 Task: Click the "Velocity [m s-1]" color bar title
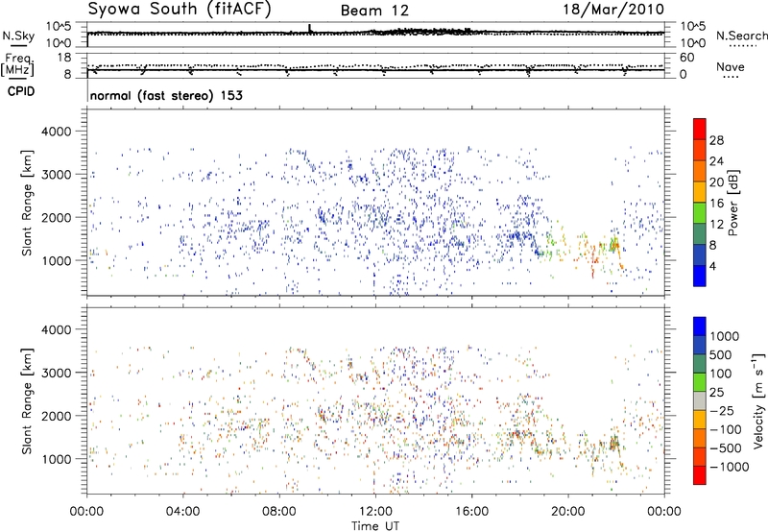(x=758, y=399)
